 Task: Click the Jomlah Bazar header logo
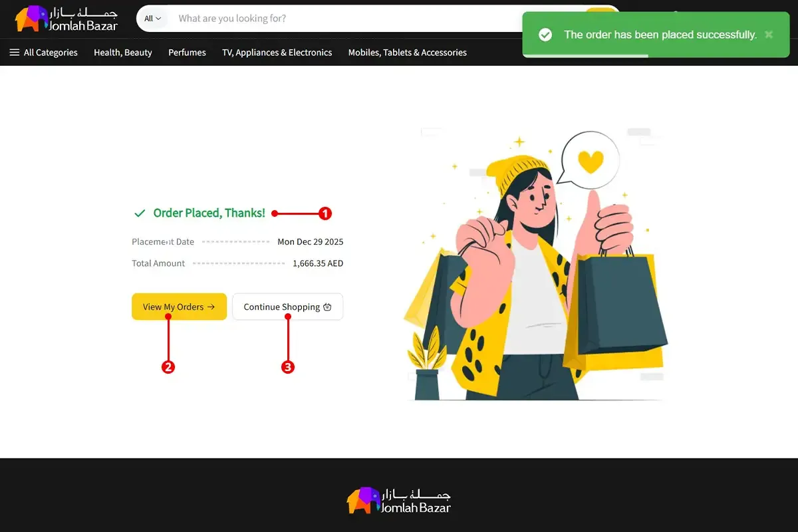[66, 19]
